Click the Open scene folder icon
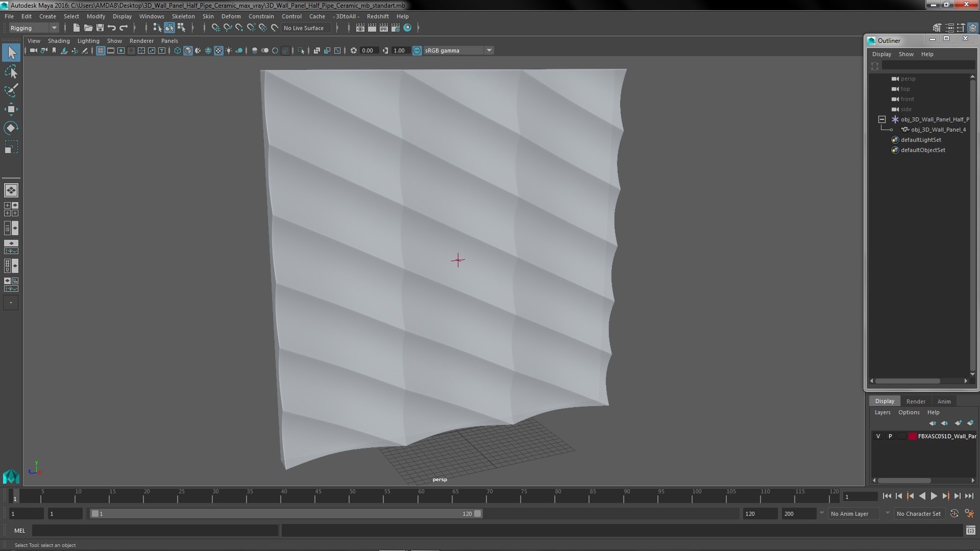The width and height of the screenshot is (980, 551). tap(88, 28)
